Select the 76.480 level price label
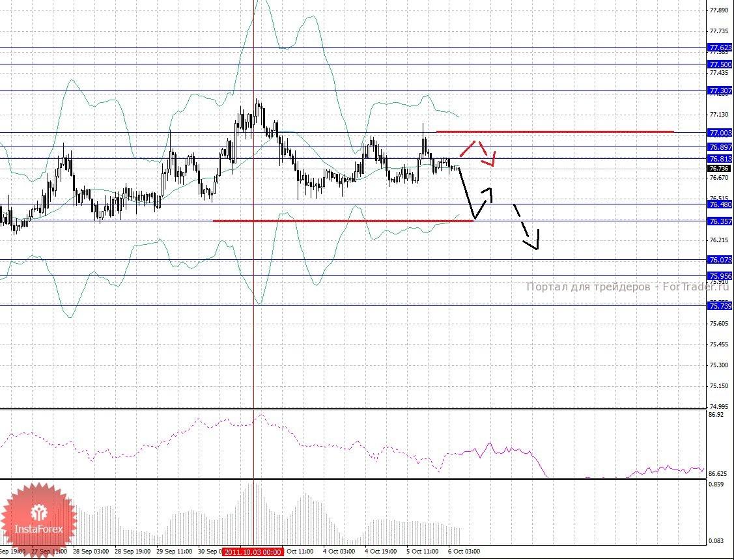 click(x=720, y=204)
